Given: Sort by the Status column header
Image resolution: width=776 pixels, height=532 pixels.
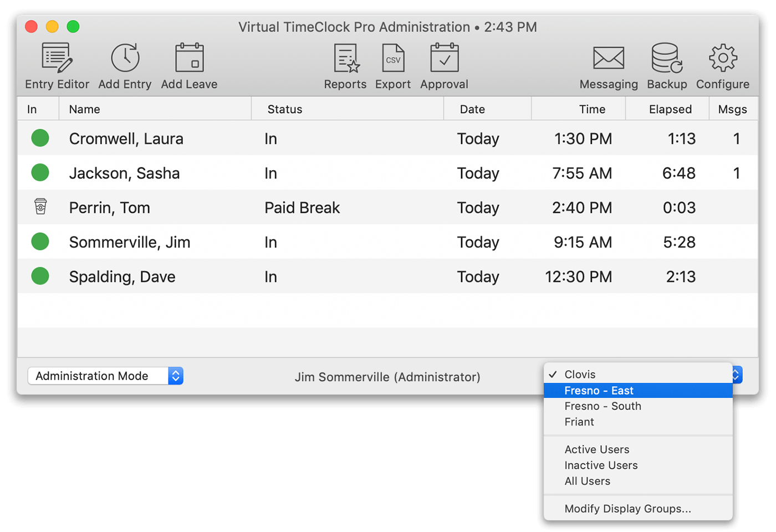Looking at the screenshot, I should click(x=348, y=109).
